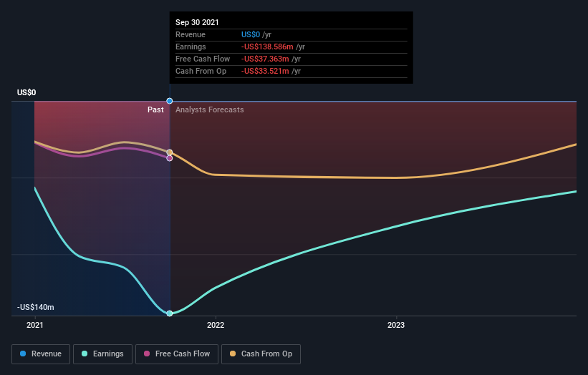Click the 2021 x-axis label
588x375 pixels.
pyautogui.click(x=35, y=325)
